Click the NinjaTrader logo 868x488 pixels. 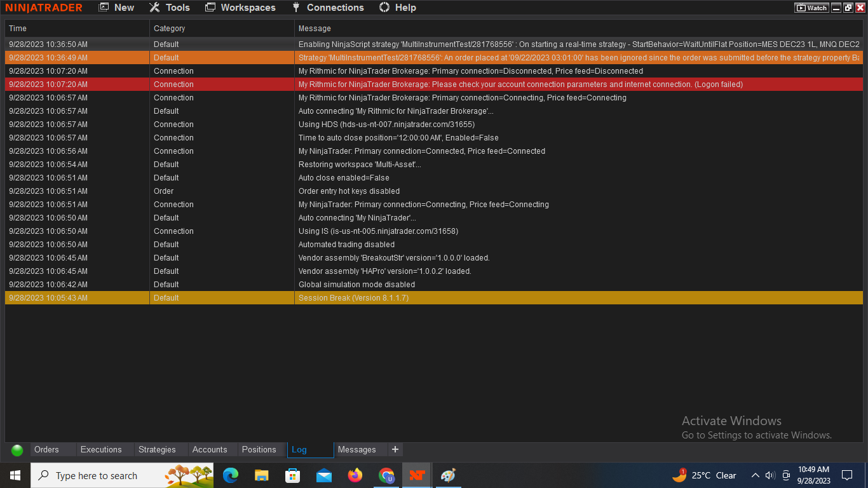44,8
